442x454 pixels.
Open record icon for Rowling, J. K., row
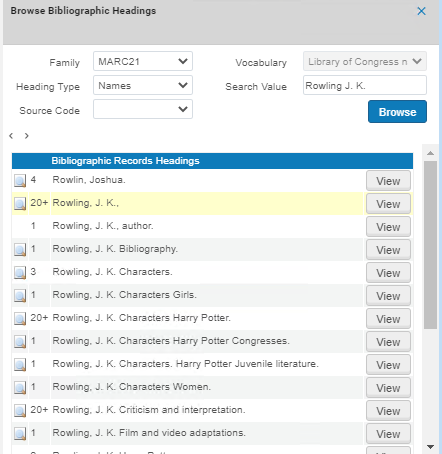[20, 204]
